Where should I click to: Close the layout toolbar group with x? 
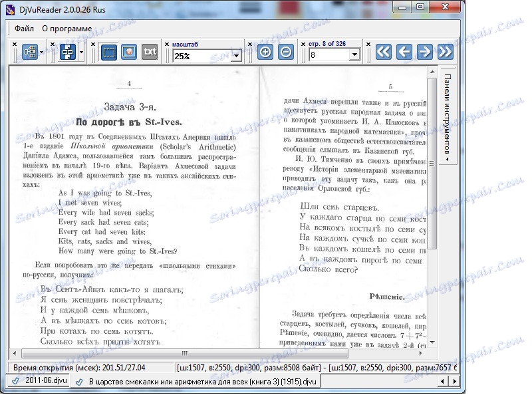(53, 44)
